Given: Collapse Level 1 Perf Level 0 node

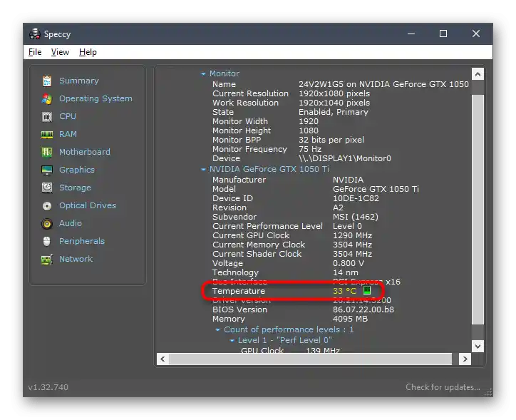Looking at the screenshot, I should (232, 340).
